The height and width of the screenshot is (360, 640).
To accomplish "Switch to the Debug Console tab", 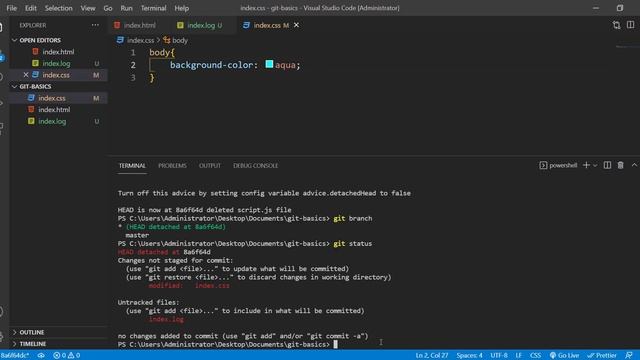I will [x=256, y=166].
